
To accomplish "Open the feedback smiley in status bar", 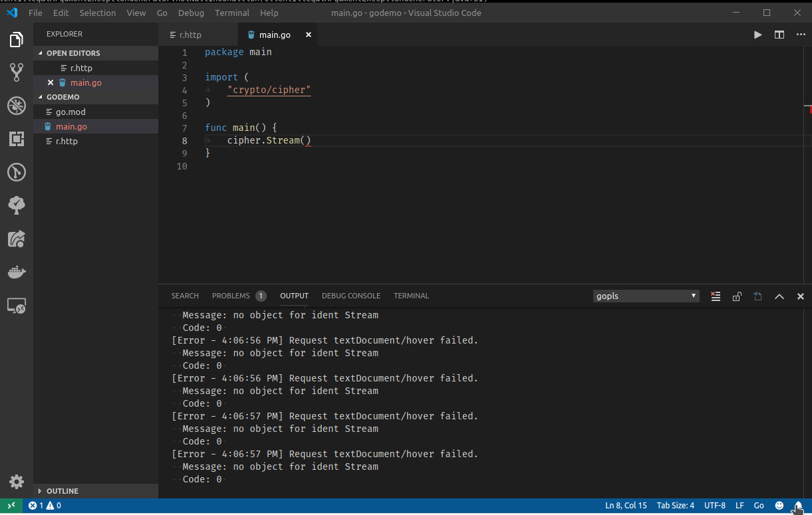I will 779,505.
